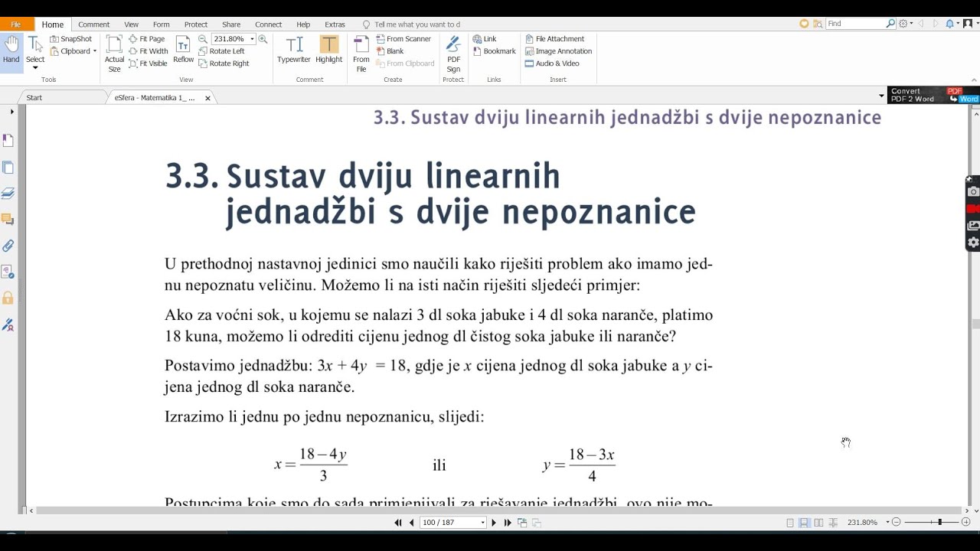
Task: Click the ribbon zoom out magnifier
Action: point(203,39)
